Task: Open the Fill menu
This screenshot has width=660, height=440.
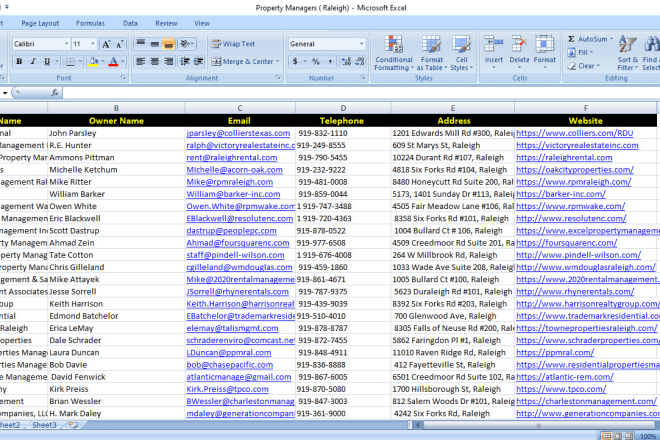Action: coord(581,53)
